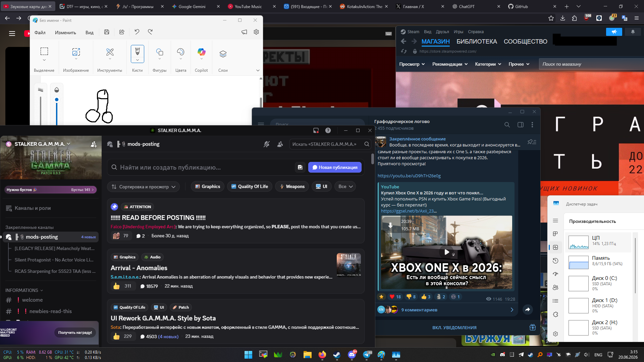The height and width of the screenshot is (362, 644).
Task: Undo the last Paint action
Action: click(137, 32)
